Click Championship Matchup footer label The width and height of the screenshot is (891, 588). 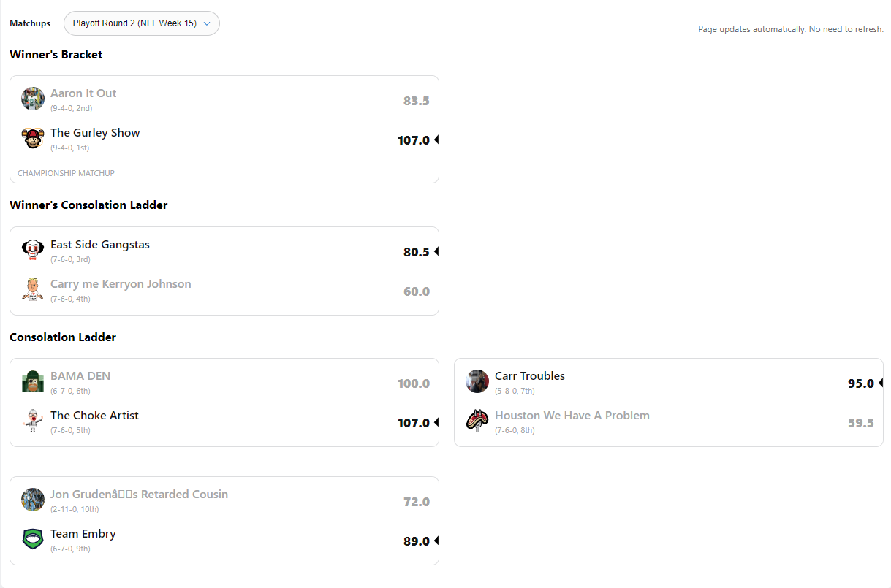(66, 174)
